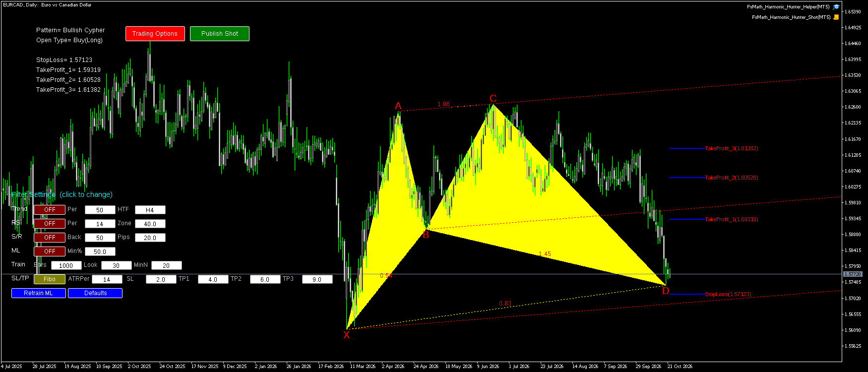Open the Trading Options panel
Viewport: 868px width, 372px height.
[x=155, y=34]
